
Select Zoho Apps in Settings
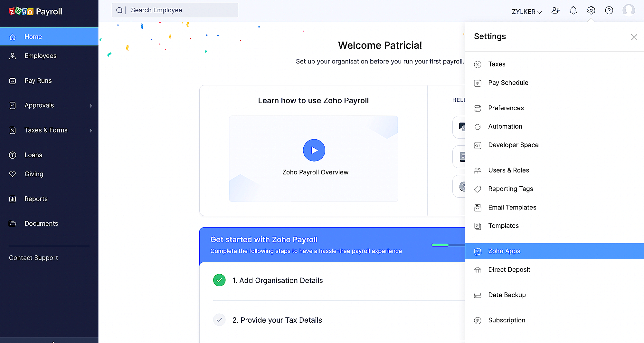click(x=504, y=251)
